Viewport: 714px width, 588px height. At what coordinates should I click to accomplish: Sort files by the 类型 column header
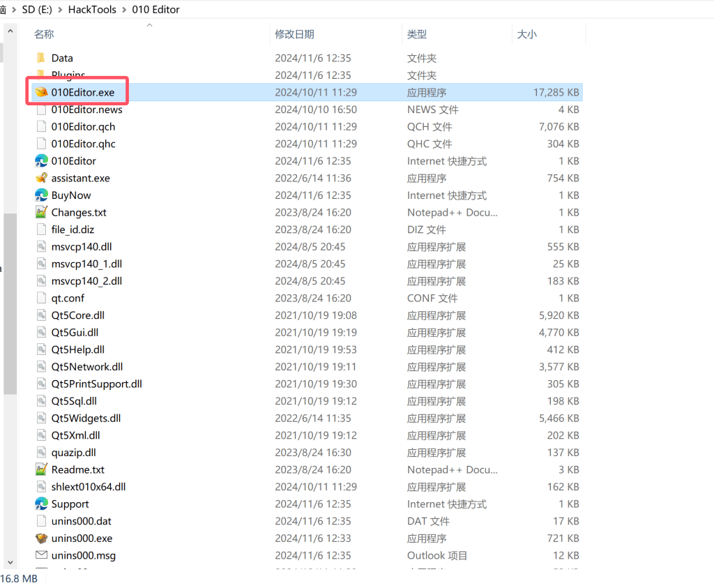click(417, 34)
